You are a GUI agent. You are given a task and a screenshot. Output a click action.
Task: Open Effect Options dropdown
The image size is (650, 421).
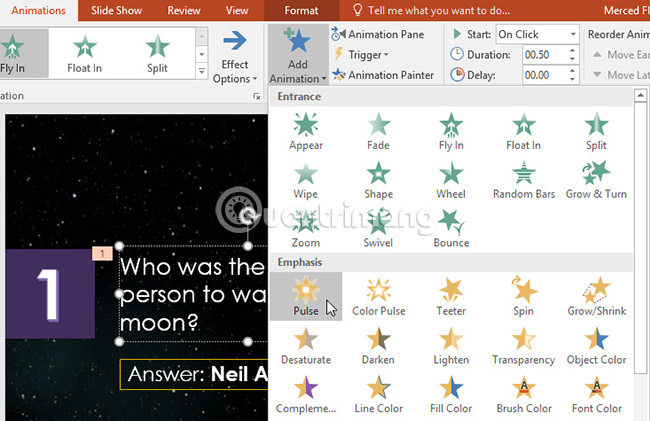[235, 56]
